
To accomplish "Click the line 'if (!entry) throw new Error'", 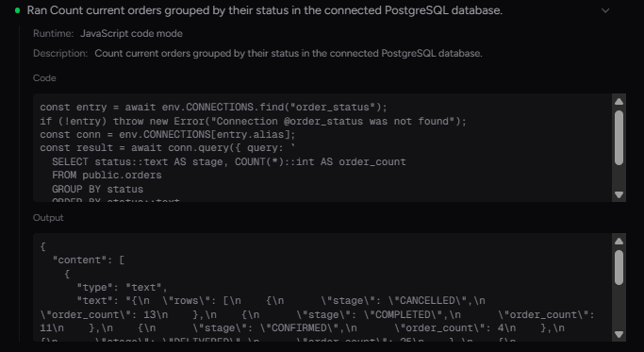I will [x=253, y=122].
